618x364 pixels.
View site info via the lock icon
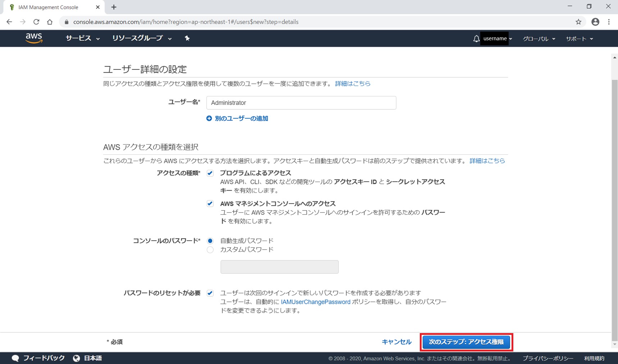[x=67, y=22]
